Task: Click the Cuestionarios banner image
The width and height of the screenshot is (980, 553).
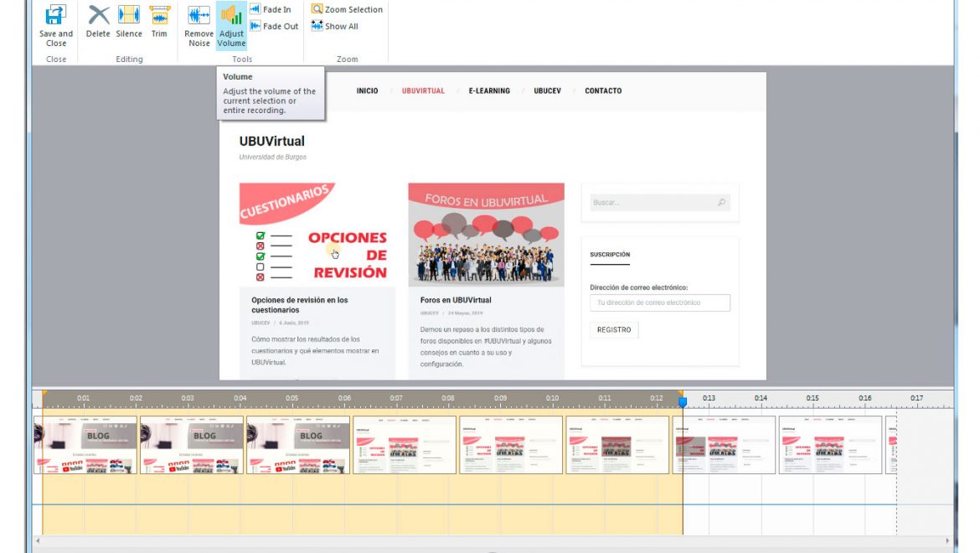Action: pos(317,235)
